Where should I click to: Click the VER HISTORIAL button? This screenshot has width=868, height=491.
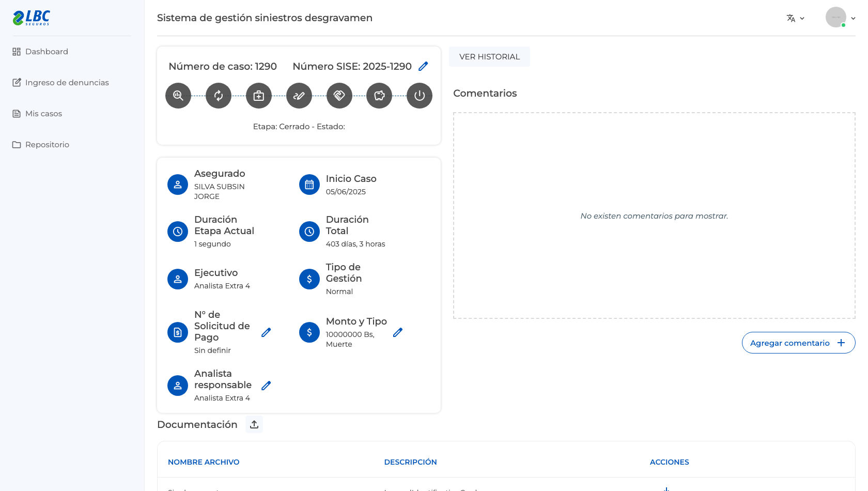tap(489, 57)
